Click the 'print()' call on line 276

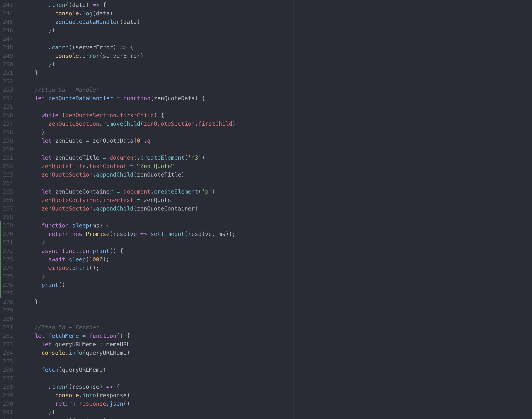pos(53,285)
